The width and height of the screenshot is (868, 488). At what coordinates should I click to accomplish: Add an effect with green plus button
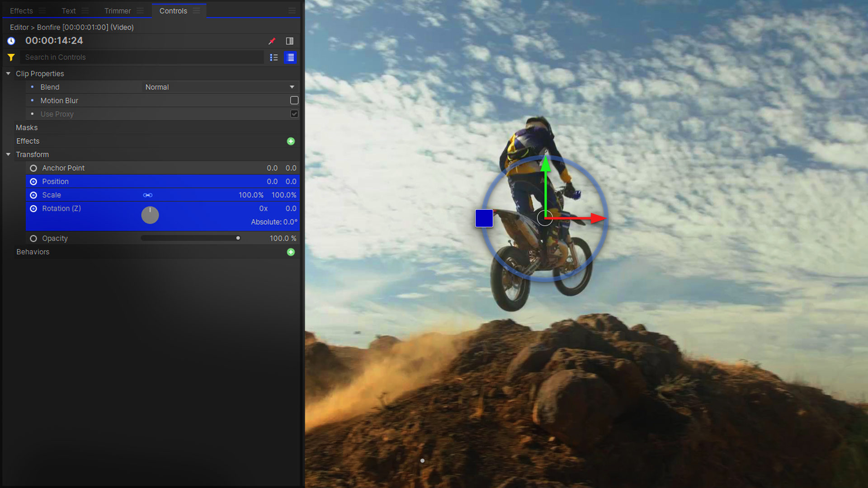pyautogui.click(x=291, y=141)
